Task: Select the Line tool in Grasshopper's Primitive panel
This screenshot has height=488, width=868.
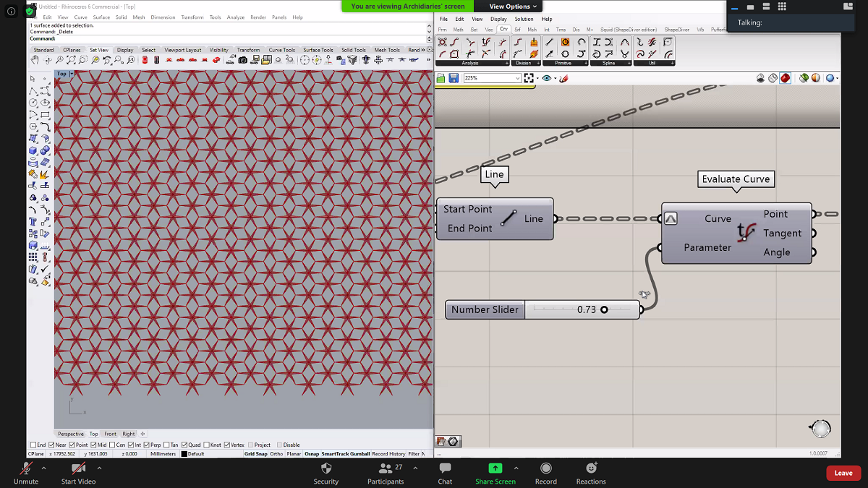Action: click(x=550, y=42)
